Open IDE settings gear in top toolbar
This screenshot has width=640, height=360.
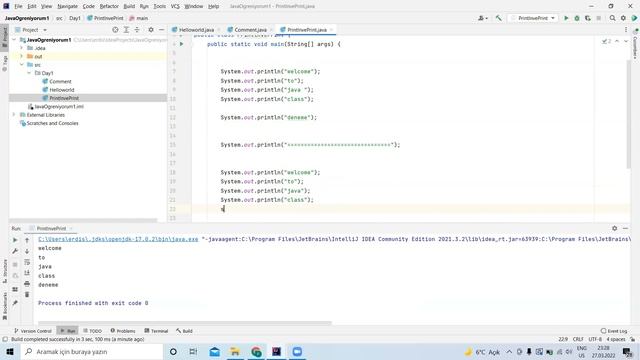tap(623, 18)
